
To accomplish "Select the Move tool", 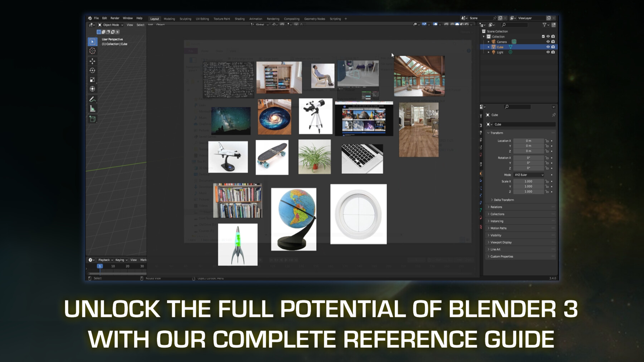I will pos(92,61).
